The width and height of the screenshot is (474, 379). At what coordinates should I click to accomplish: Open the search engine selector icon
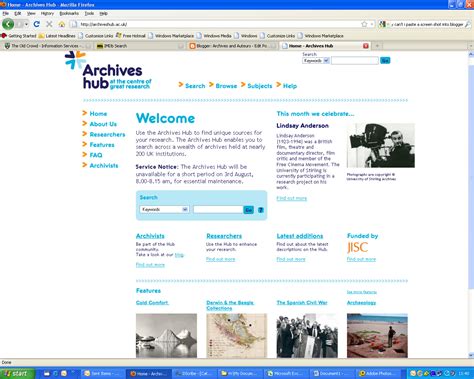pyautogui.click(x=383, y=24)
